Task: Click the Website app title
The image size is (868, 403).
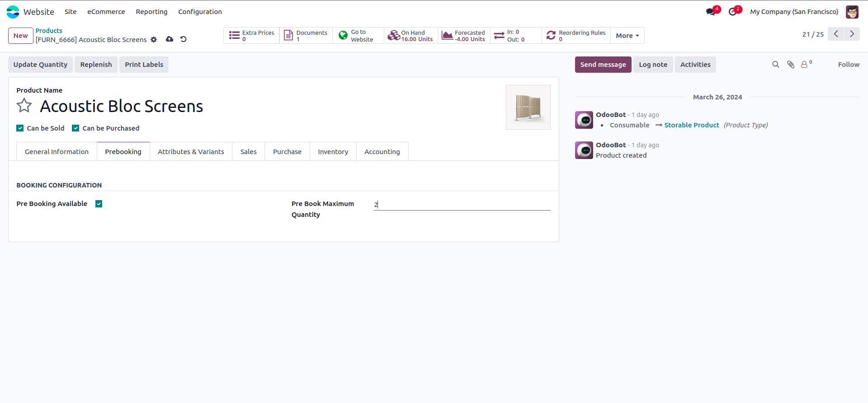Action: pyautogui.click(x=39, y=12)
